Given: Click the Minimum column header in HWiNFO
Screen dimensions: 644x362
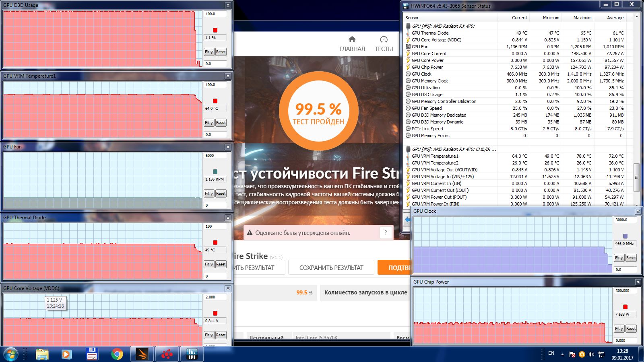Looking at the screenshot, I should [x=546, y=18].
